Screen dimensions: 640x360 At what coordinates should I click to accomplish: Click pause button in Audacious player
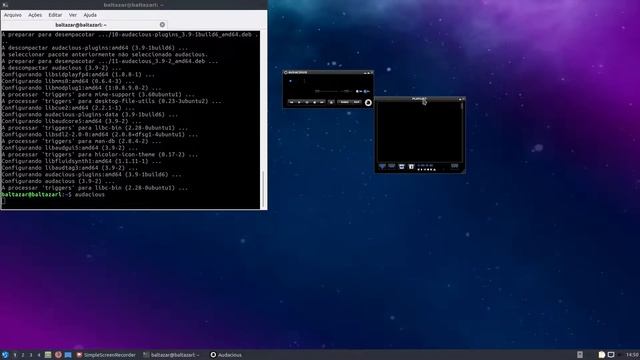pos(307,102)
